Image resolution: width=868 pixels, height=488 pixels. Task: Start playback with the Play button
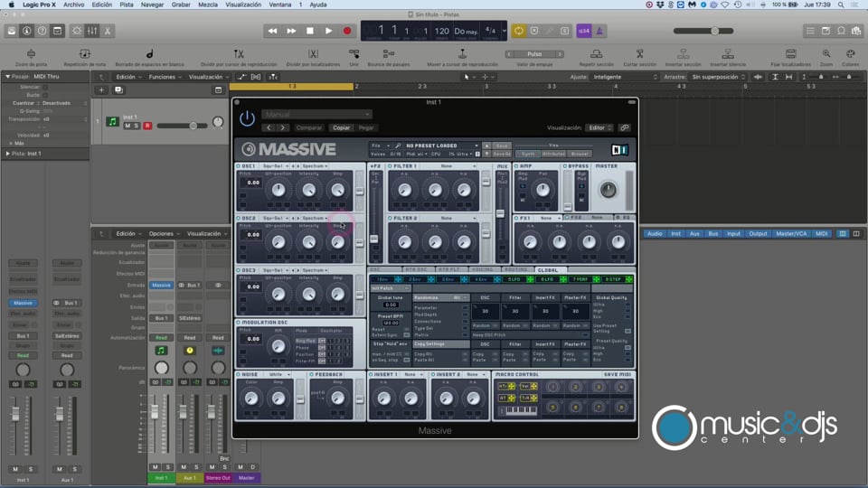tap(329, 31)
